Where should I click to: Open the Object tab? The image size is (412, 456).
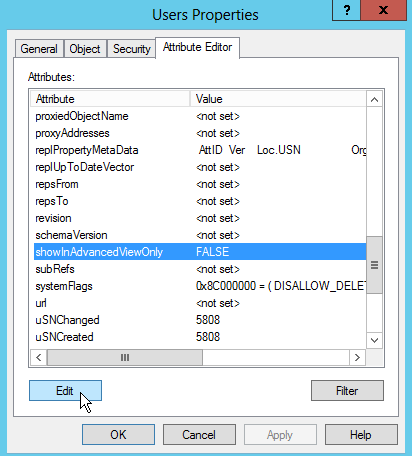(85, 49)
